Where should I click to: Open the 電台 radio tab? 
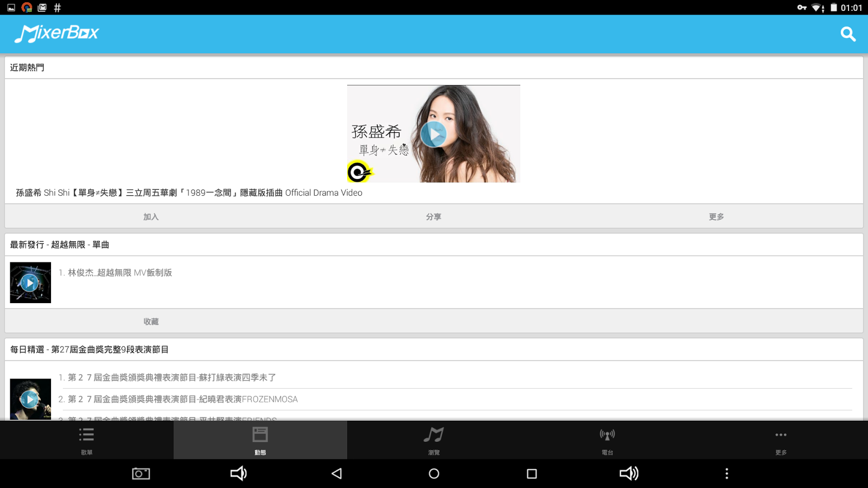(608, 440)
